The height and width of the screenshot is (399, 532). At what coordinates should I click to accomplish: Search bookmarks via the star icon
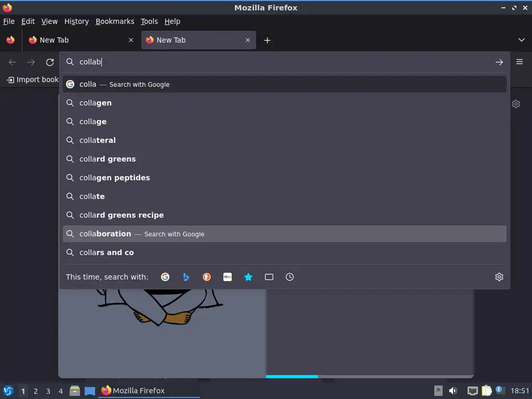coord(248,277)
